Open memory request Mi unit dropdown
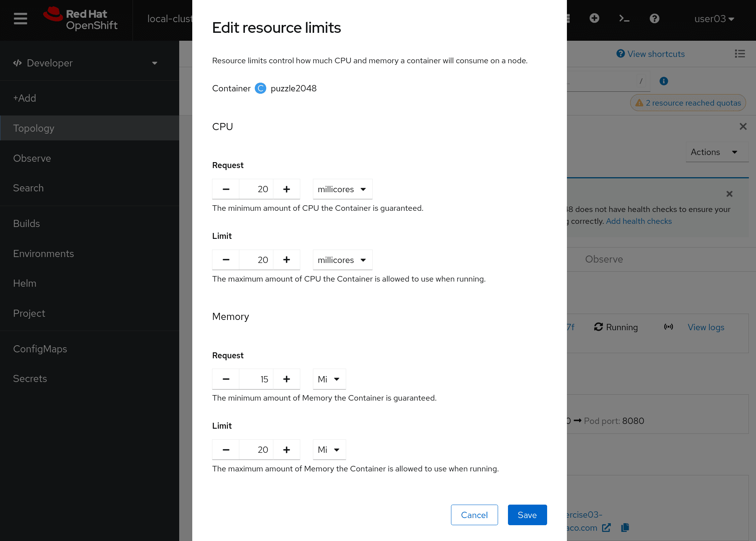Viewport: 756px width, 541px height. tap(329, 379)
